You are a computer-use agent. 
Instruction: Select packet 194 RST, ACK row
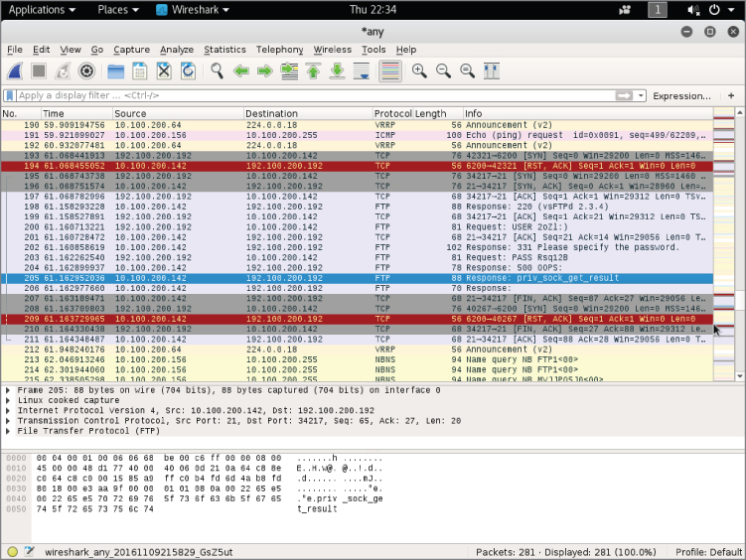357,166
